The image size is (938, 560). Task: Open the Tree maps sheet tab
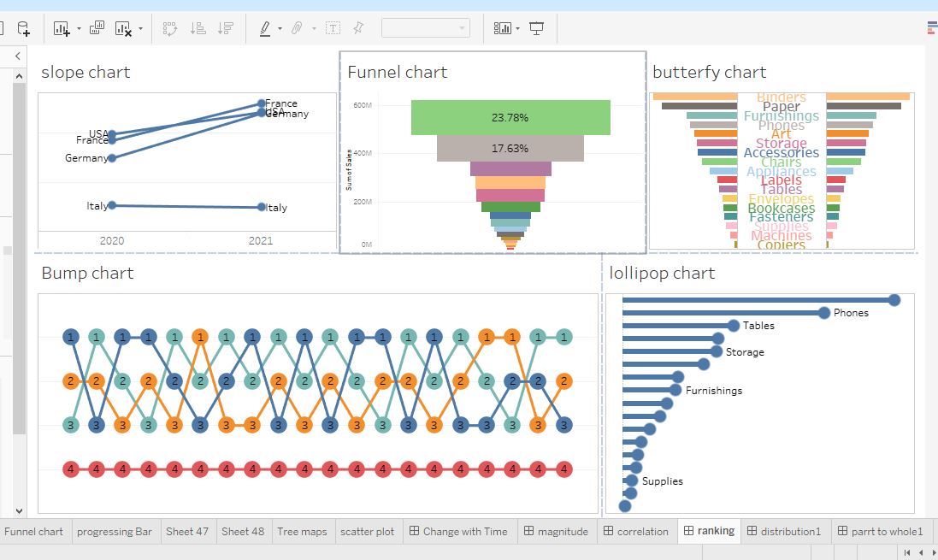(302, 531)
